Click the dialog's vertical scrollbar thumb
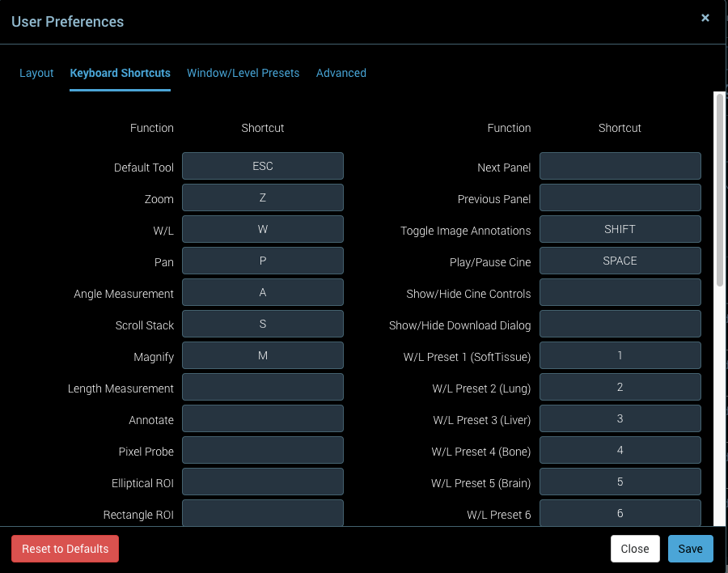The image size is (728, 573). point(720,190)
